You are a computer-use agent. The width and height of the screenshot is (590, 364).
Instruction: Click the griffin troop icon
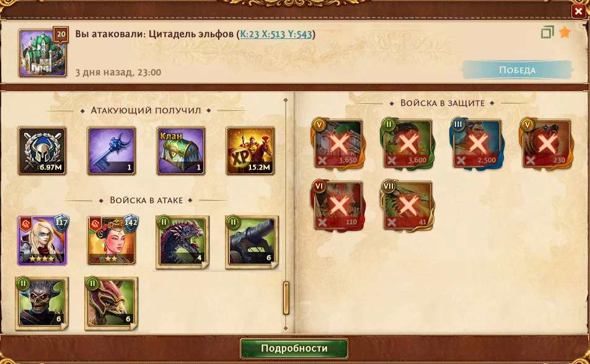pyautogui.click(x=111, y=304)
